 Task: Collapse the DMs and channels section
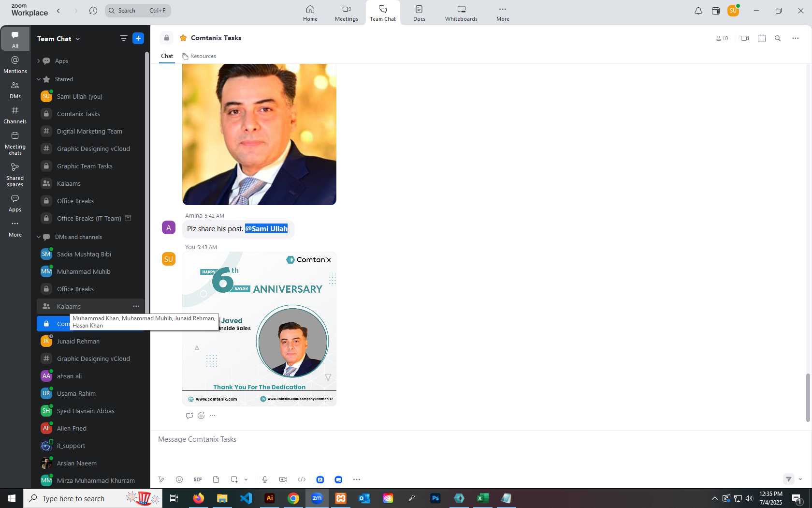point(39,237)
